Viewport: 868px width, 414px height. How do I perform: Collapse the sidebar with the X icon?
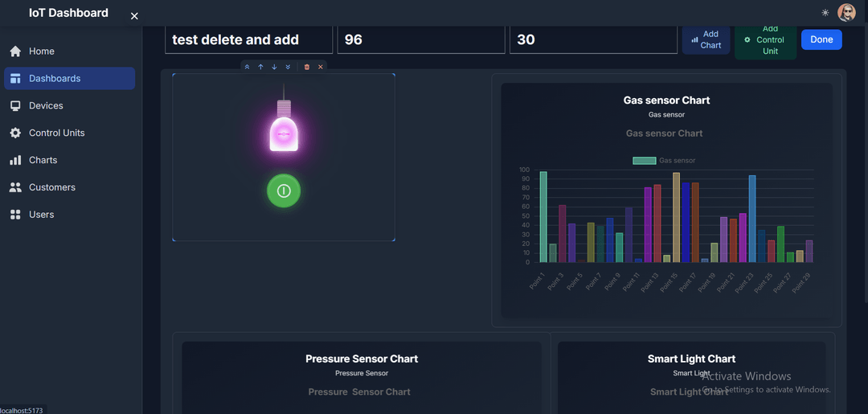pos(134,16)
